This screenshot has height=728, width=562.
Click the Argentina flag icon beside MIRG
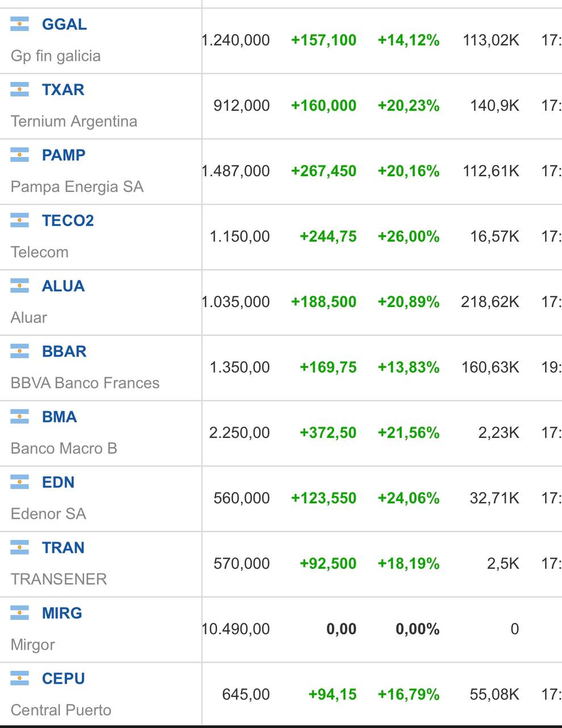pyautogui.click(x=19, y=613)
